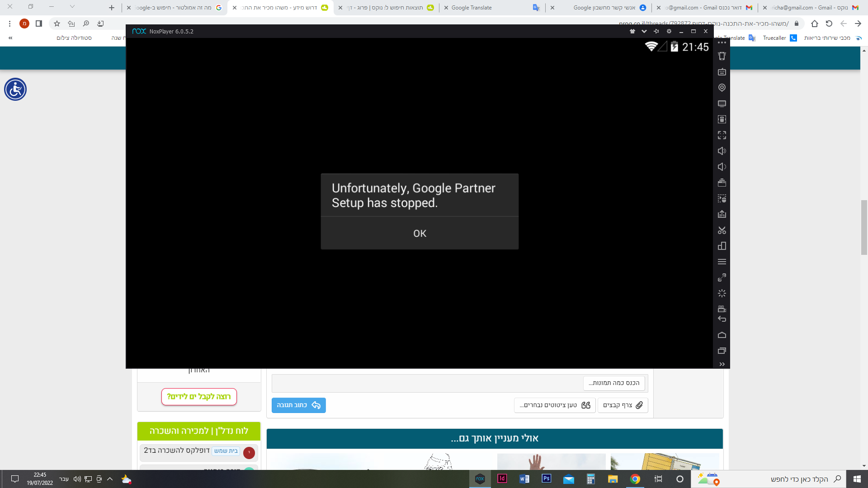This screenshot has width=868, height=488.
Task: Expand NoxPlayer sidebar double-chevron
Action: click(722, 364)
